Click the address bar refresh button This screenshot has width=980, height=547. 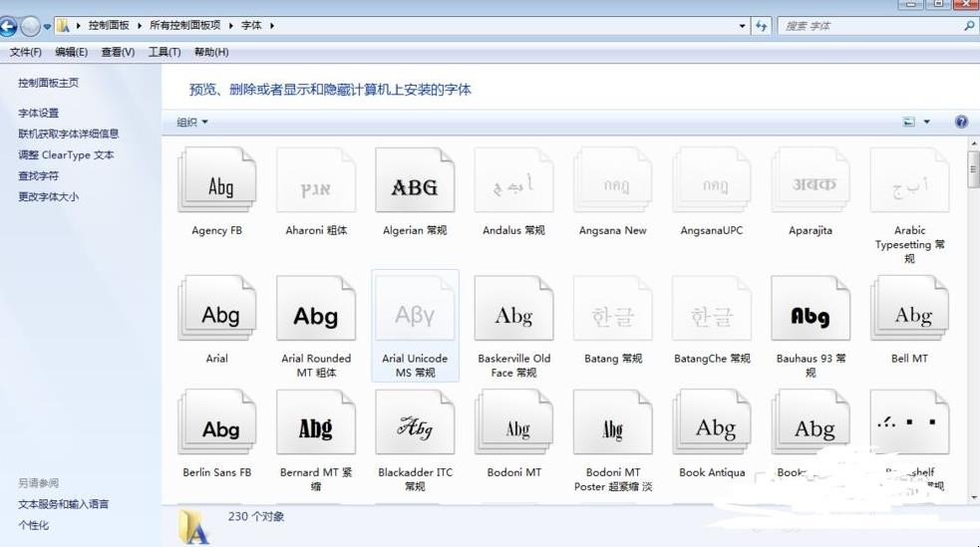tap(762, 26)
